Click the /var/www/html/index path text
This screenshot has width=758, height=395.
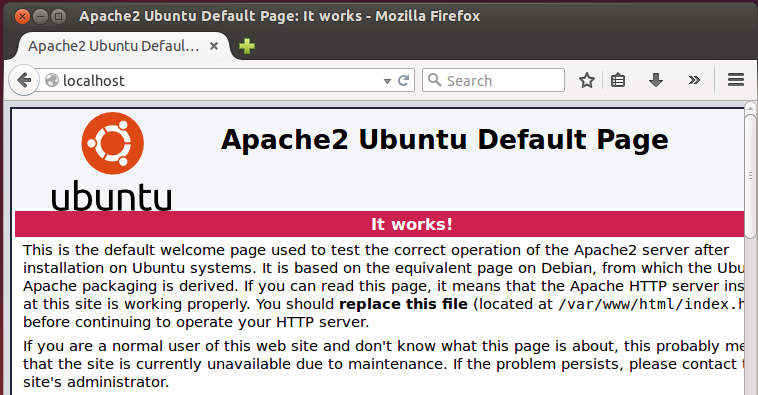click(651, 305)
